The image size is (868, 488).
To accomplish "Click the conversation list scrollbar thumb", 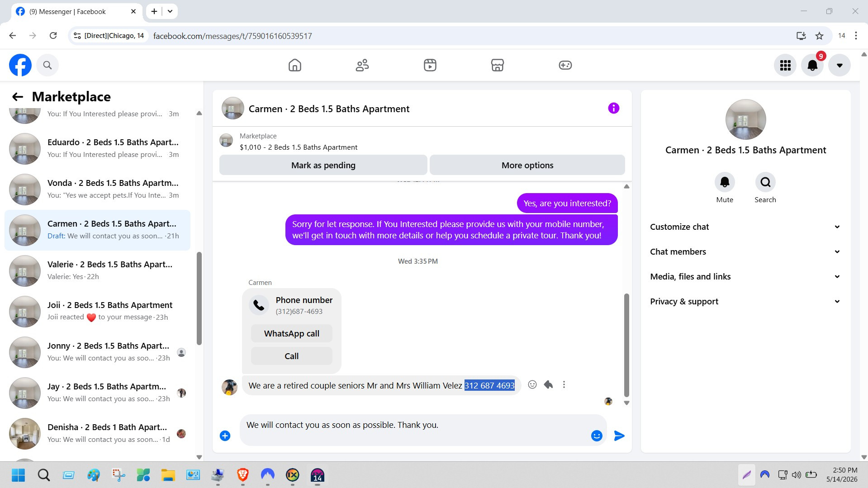I will 199,298.
